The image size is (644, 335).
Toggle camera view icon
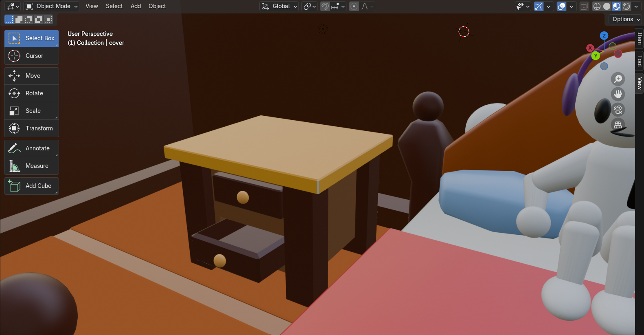618,110
